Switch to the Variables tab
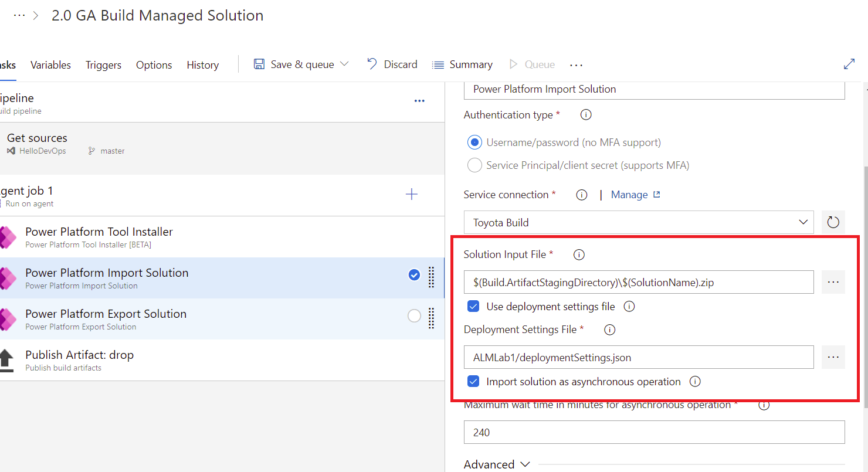This screenshot has height=472, width=868. [50, 65]
